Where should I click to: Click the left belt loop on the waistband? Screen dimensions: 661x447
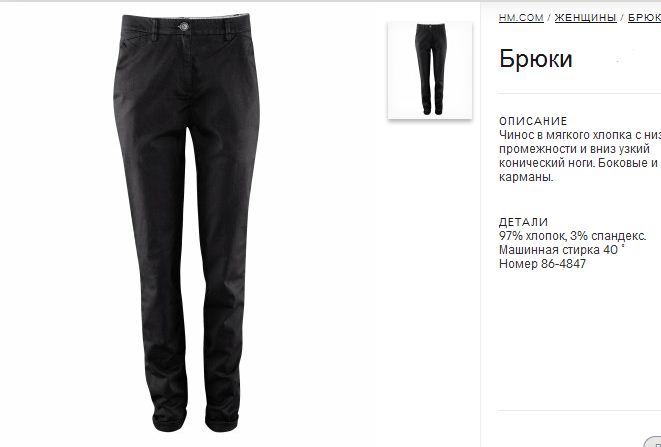point(154,30)
